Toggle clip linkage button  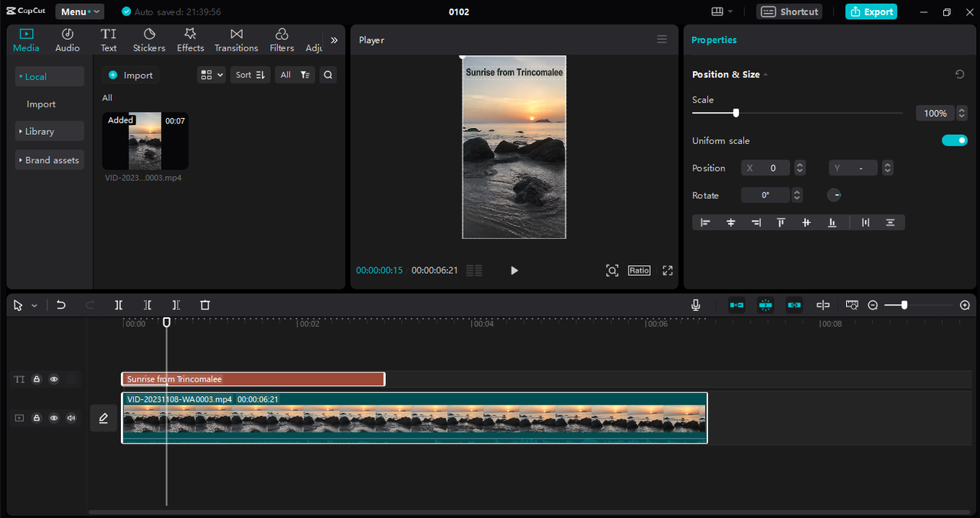coord(794,305)
